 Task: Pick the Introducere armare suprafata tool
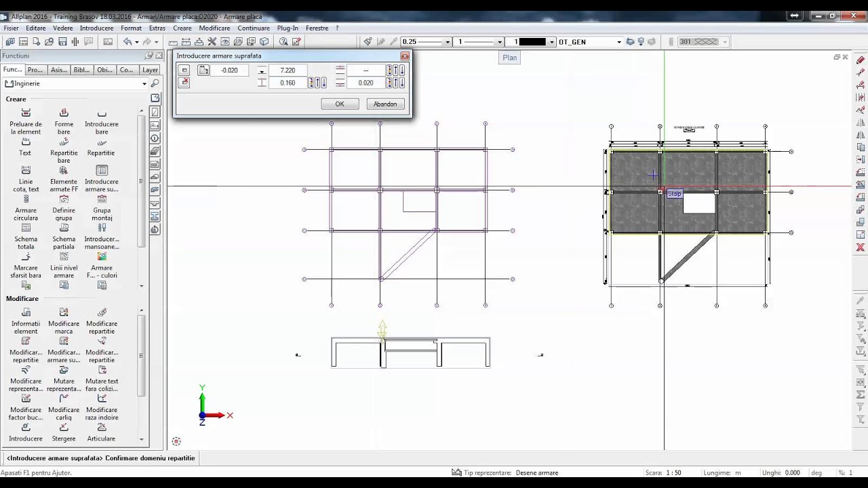(102, 179)
